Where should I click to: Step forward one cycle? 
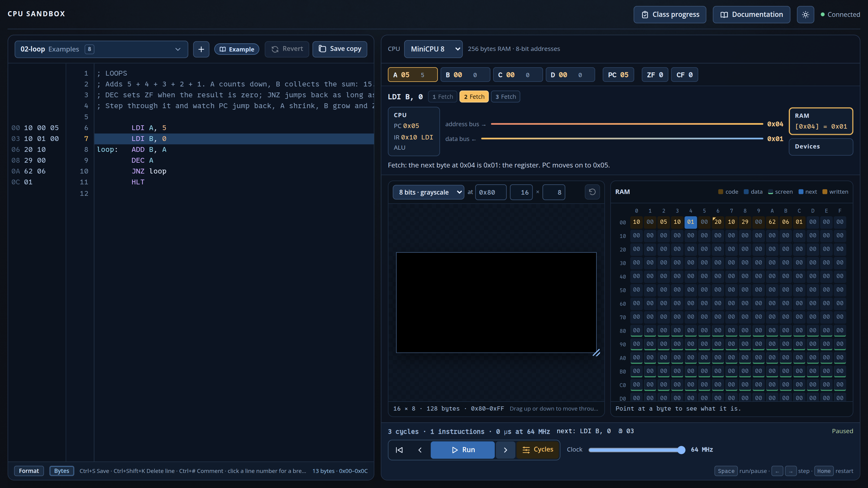pos(505,450)
